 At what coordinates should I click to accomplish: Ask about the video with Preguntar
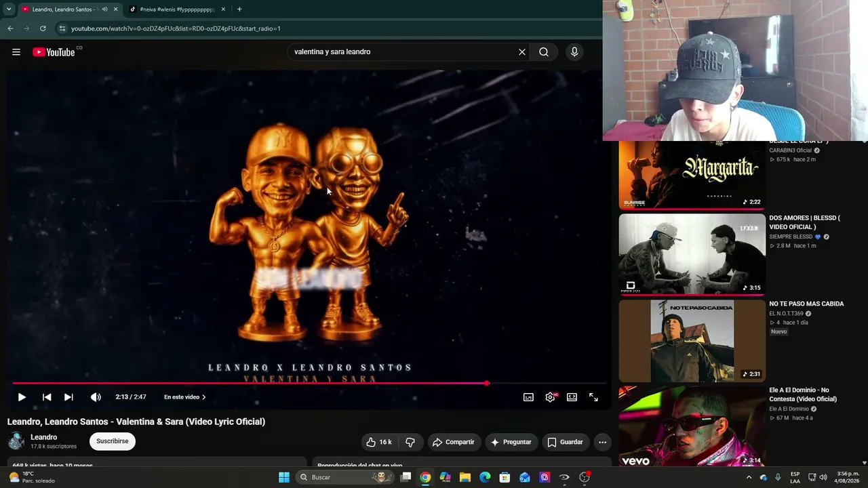pos(511,442)
